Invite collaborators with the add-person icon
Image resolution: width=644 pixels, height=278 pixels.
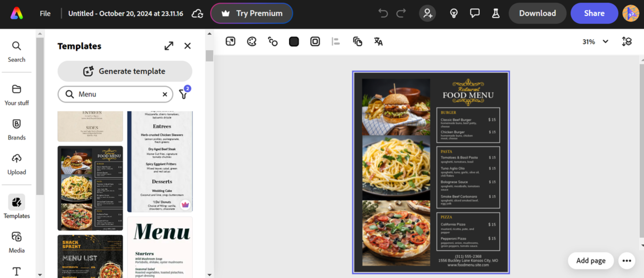click(427, 13)
